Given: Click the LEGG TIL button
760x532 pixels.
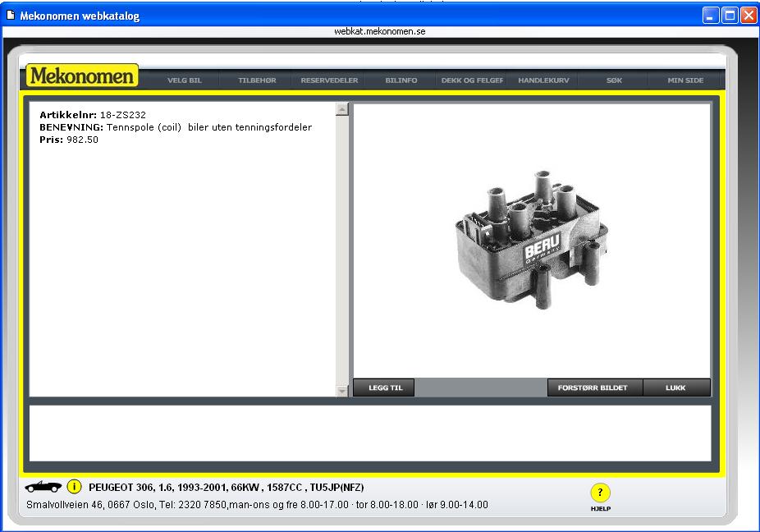Looking at the screenshot, I should 384,388.
